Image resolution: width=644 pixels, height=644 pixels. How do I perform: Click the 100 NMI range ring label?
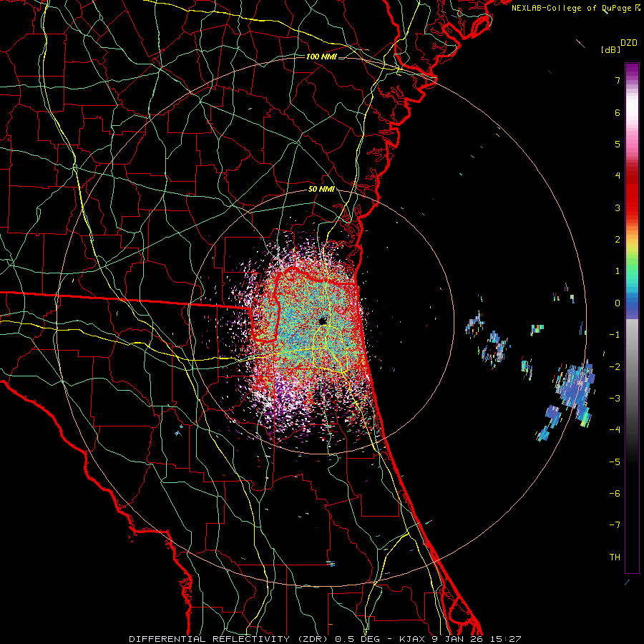pyautogui.click(x=321, y=57)
